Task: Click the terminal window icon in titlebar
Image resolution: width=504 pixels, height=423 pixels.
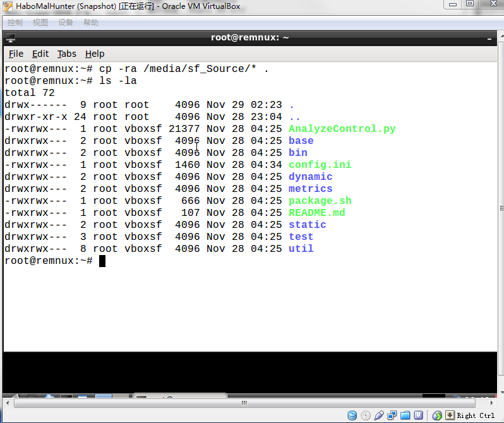Action: click(x=11, y=38)
